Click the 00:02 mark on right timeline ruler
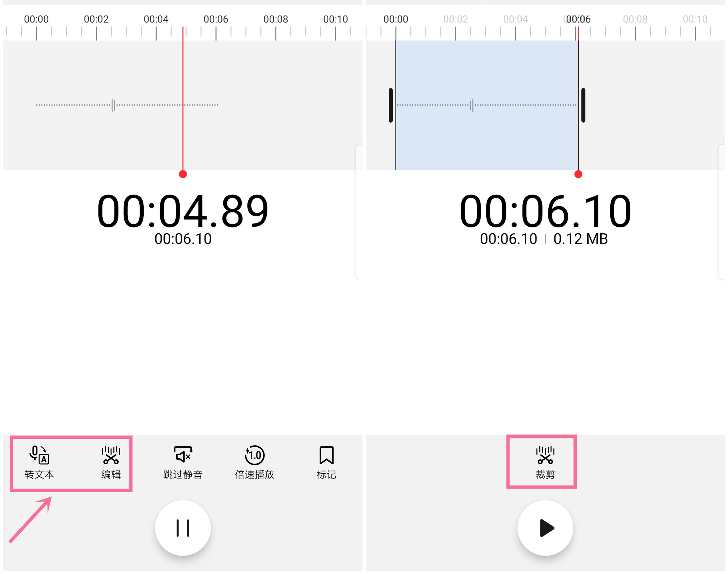The width and height of the screenshot is (728, 574). (456, 19)
